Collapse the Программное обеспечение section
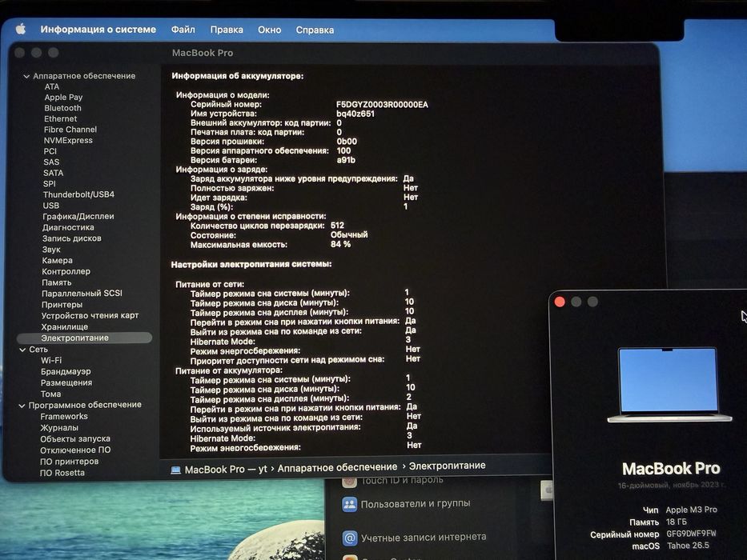This screenshot has width=747, height=560. click(x=22, y=406)
